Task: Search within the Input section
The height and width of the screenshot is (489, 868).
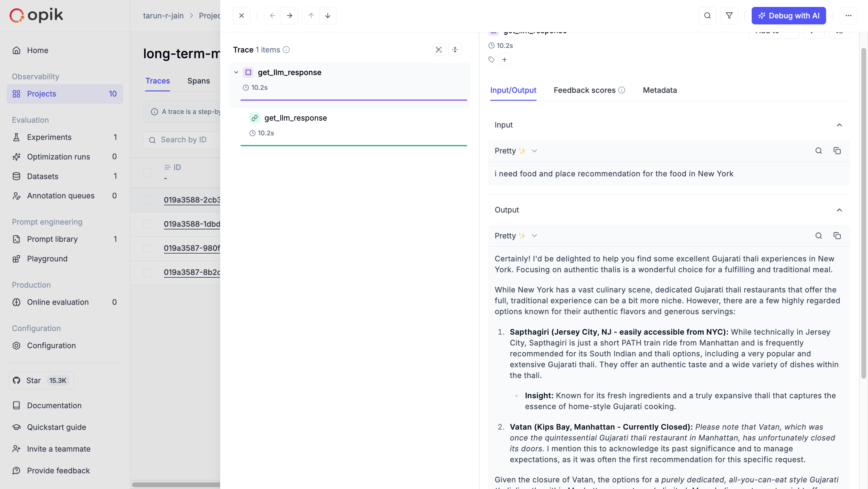Action: [819, 151]
